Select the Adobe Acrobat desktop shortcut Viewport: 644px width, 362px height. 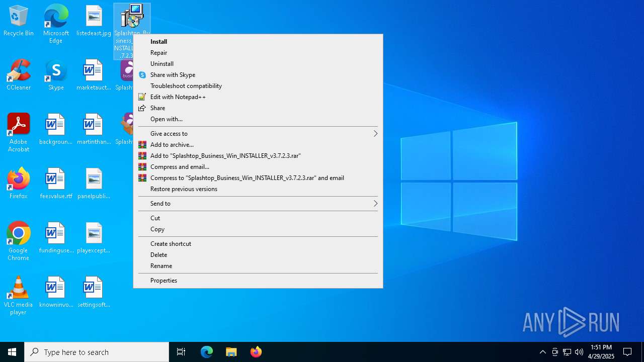point(19,133)
